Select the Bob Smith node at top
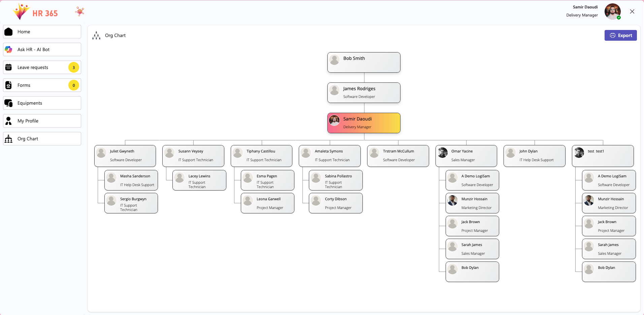This screenshot has width=644, height=315. click(x=364, y=62)
